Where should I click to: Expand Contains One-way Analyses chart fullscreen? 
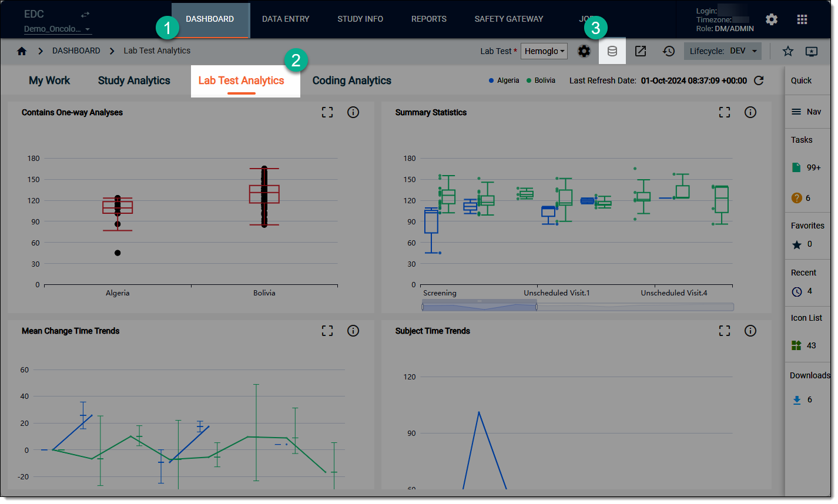327,112
